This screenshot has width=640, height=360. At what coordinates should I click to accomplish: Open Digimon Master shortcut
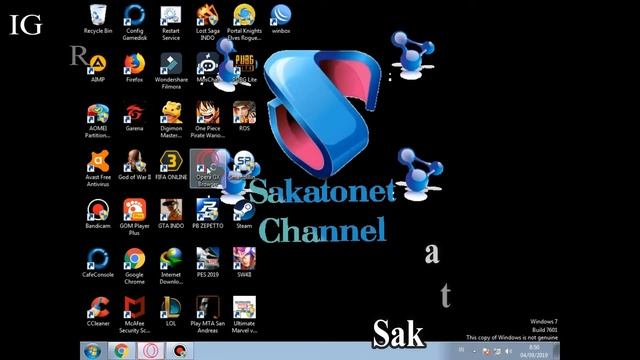point(171,120)
